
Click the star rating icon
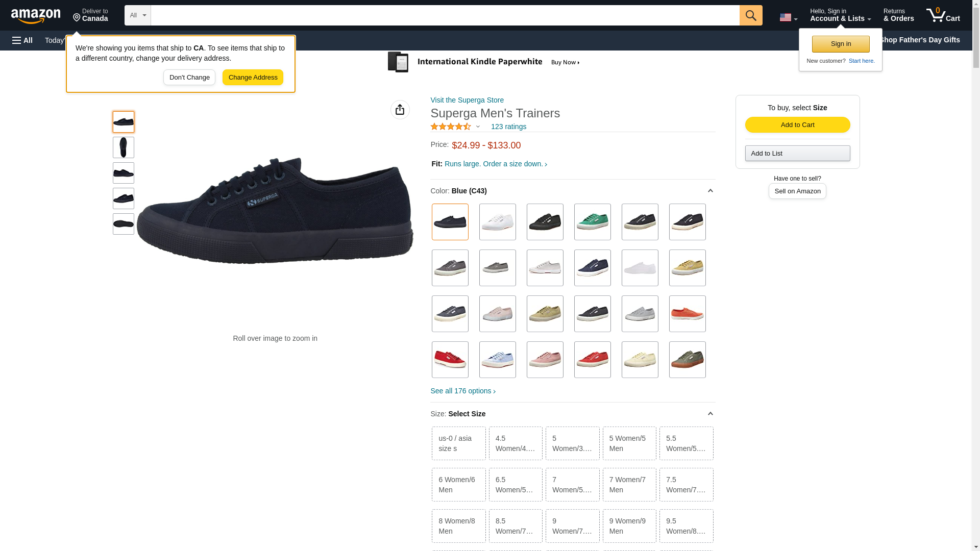point(451,127)
